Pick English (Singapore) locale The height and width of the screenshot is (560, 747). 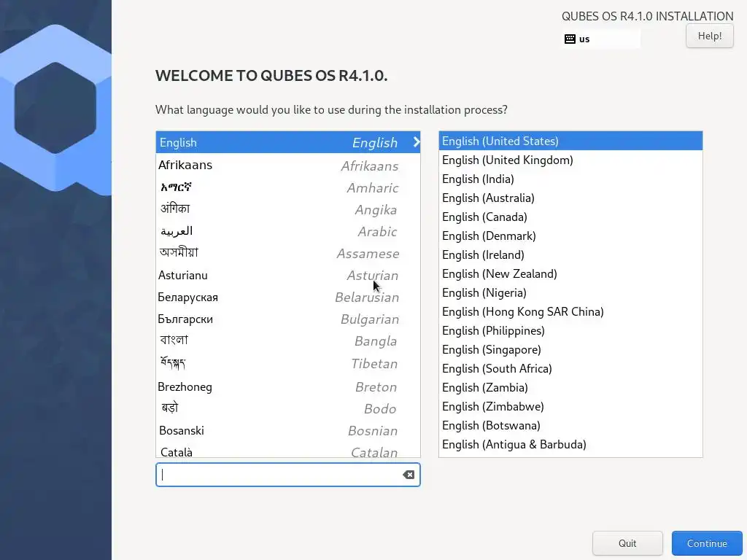point(570,349)
